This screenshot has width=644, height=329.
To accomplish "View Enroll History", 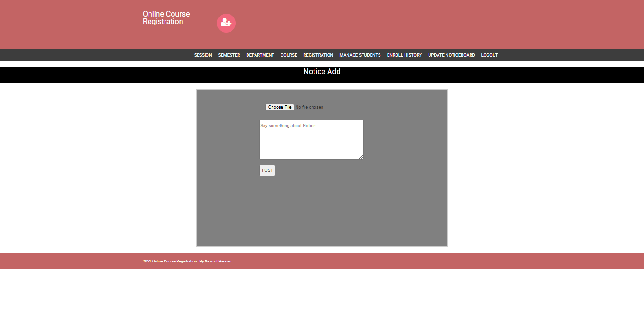I will (x=405, y=55).
